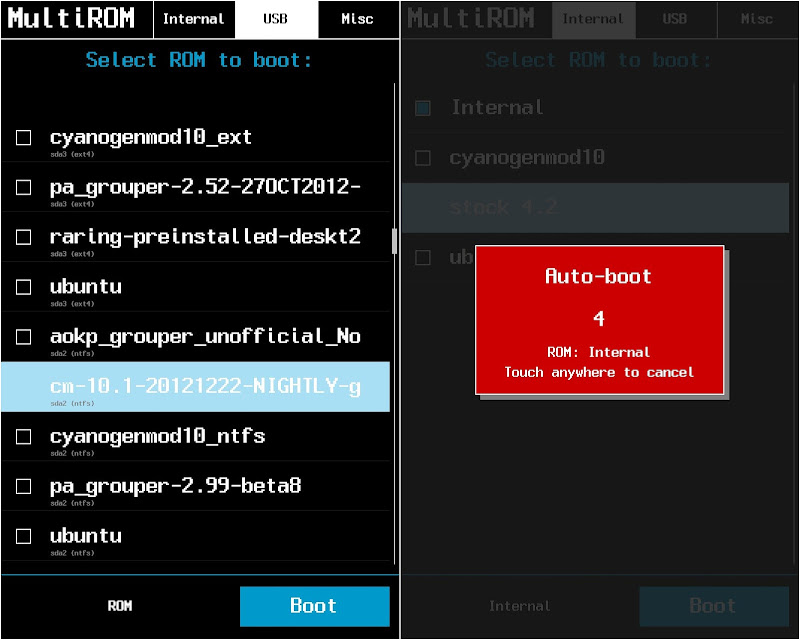Tick the raring-preinstalled-deskt2 checkbox
Viewport: 800px width, 640px height.
pos(23,237)
